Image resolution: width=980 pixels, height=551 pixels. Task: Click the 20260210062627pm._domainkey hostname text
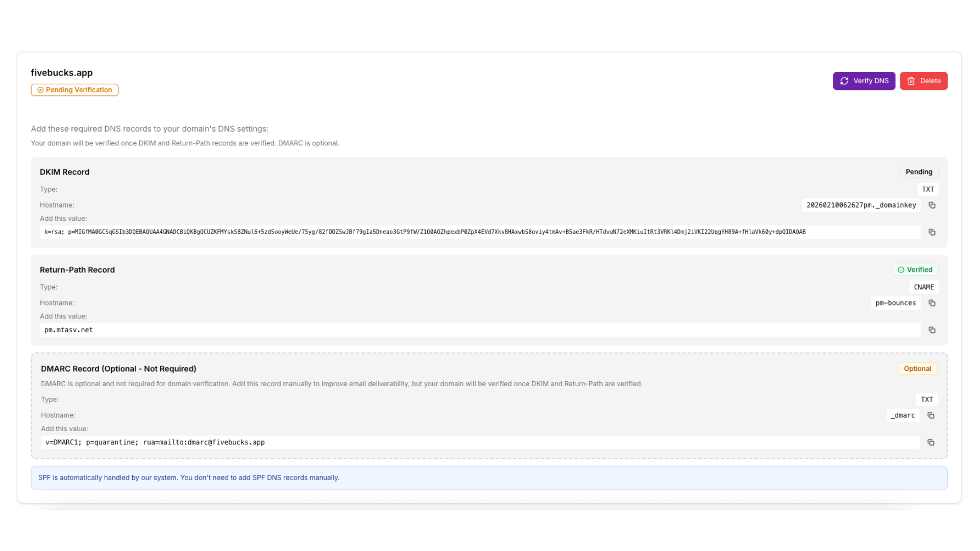(861, 205)
